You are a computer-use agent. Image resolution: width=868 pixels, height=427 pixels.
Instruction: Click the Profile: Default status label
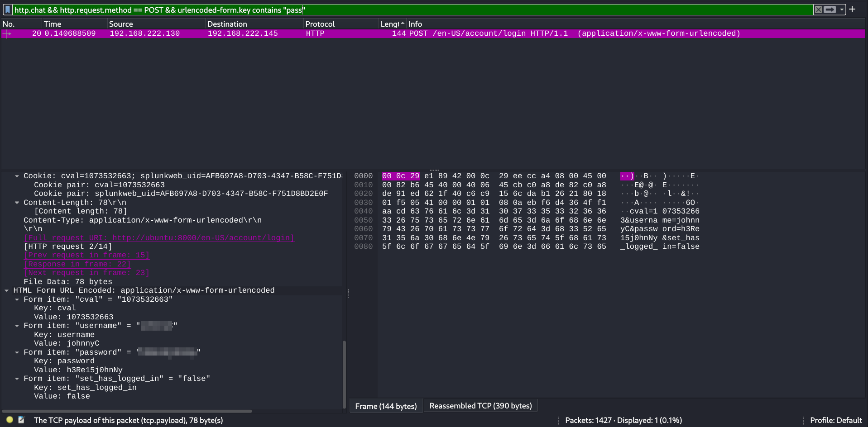coord(835,420)
